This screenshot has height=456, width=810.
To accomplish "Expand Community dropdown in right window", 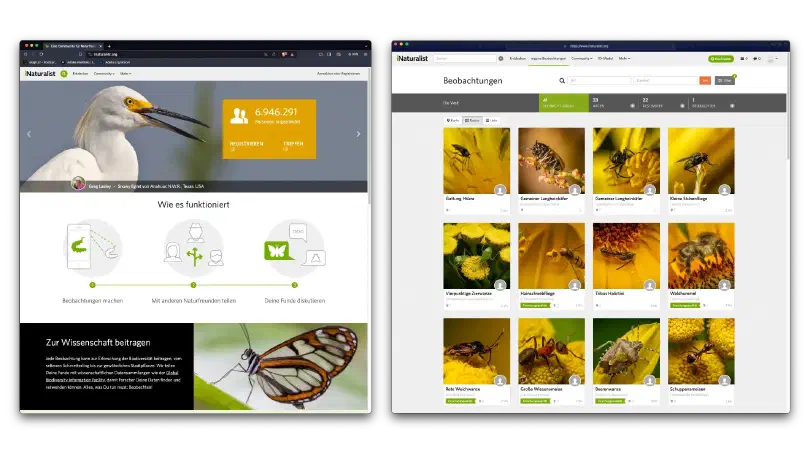I will tap(582, 59).
